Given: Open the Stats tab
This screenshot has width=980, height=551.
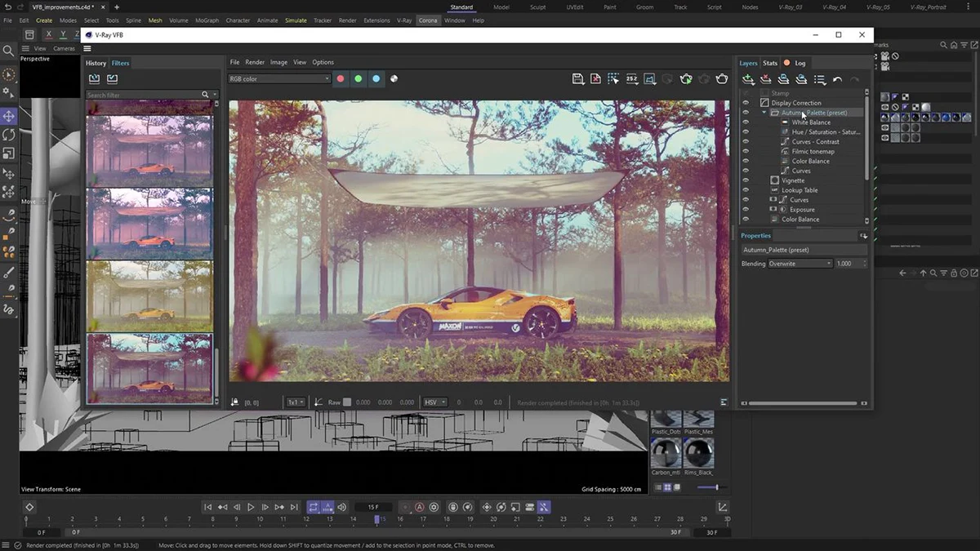Looking at the screenshot, I should (x=770, y=63).
